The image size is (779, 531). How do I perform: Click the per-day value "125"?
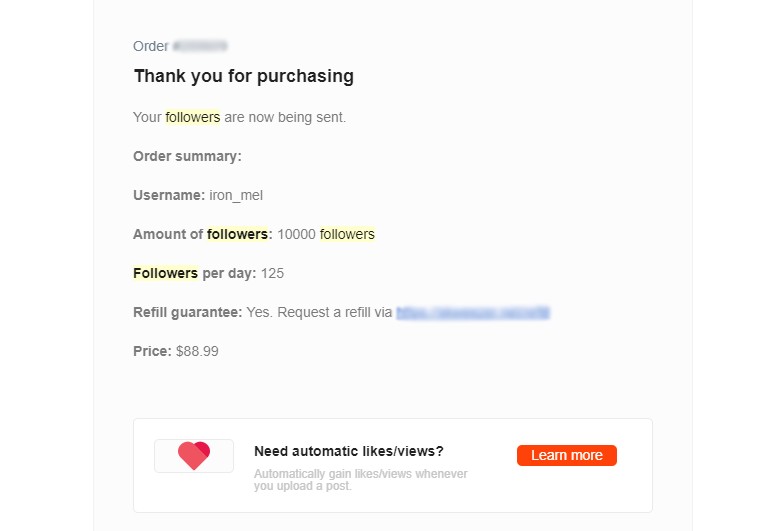click(273, 273)
